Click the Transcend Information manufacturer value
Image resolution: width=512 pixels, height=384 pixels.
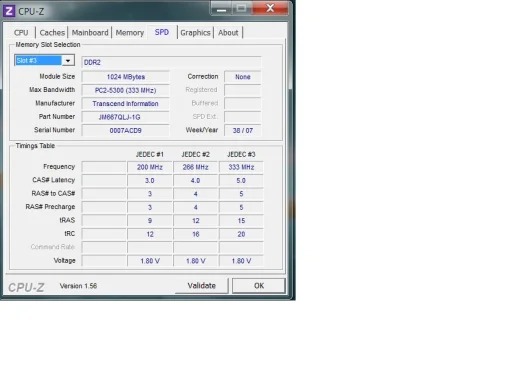[126, 104]
